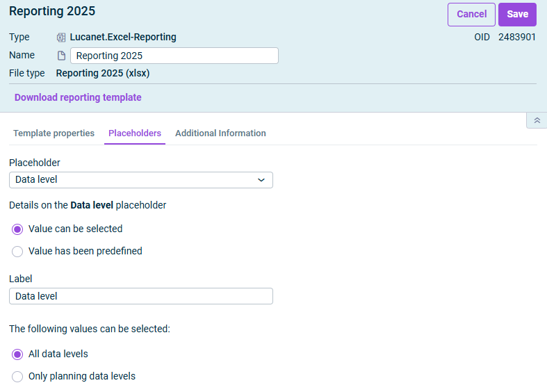Click the 'Reporting 2025 (xlsx)' file type value
This screenshot has width=547, height=392.
click(x=103, y=73)
